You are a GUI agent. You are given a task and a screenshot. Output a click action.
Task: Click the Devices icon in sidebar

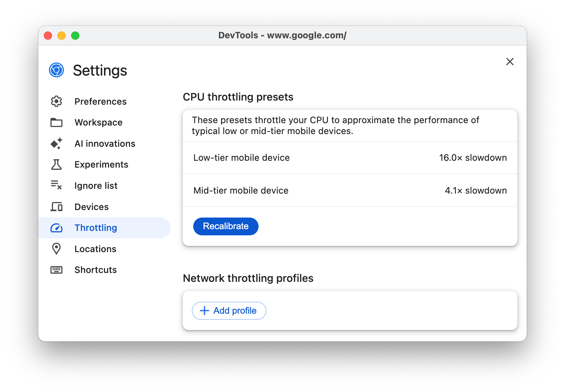[56, 207]
